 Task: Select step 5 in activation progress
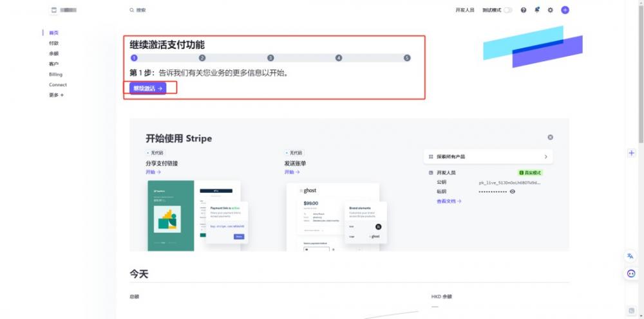(x=407, y=58)
